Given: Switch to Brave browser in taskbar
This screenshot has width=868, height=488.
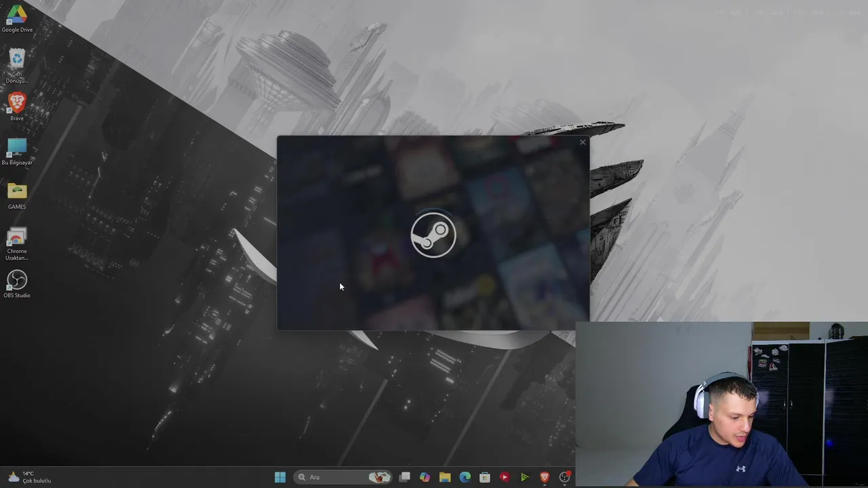Looking at the screenshot, I should (x=545, y=477).
